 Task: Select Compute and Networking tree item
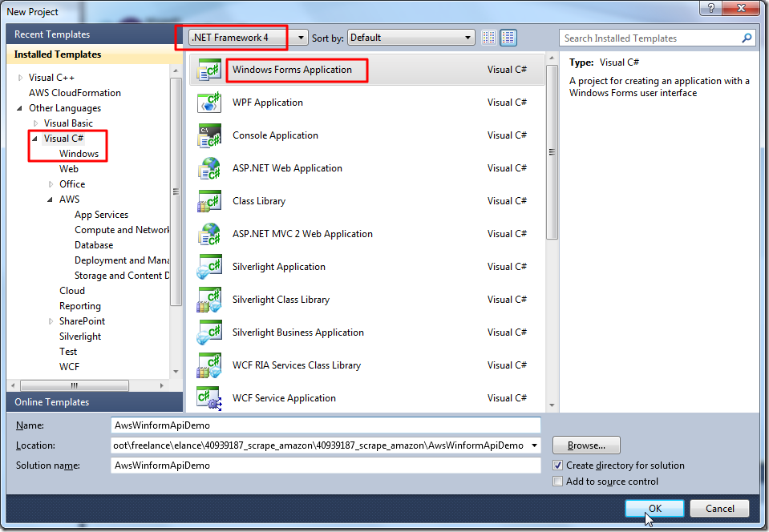[x=122, y=230]
